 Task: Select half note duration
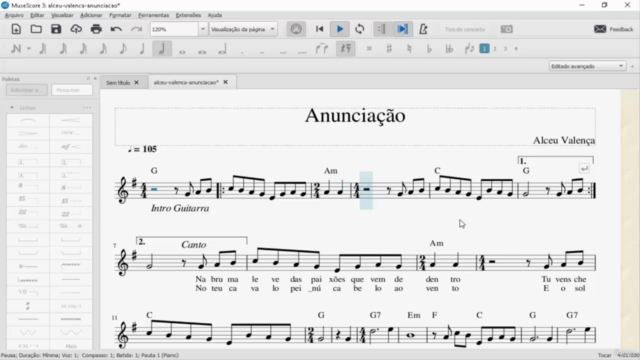162,49
